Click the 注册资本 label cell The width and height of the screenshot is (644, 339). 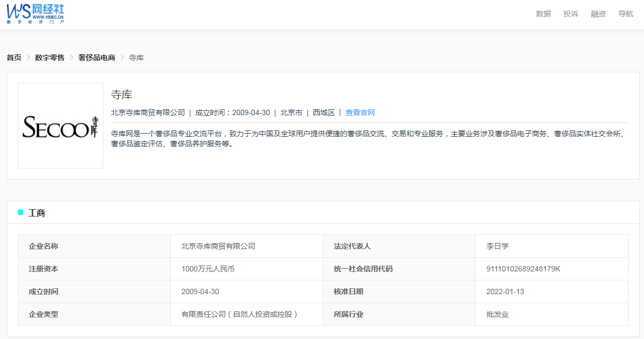coord(94,269)
